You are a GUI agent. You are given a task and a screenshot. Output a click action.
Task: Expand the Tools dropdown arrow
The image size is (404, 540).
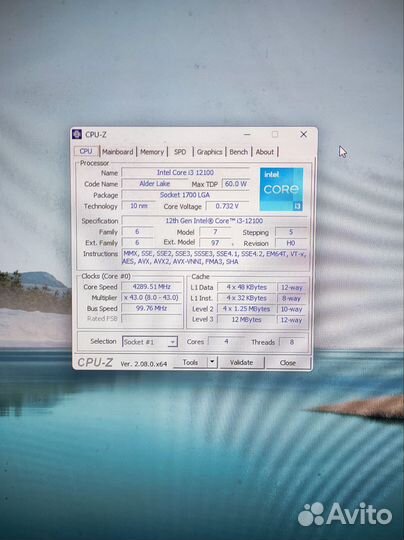[212, 362]
